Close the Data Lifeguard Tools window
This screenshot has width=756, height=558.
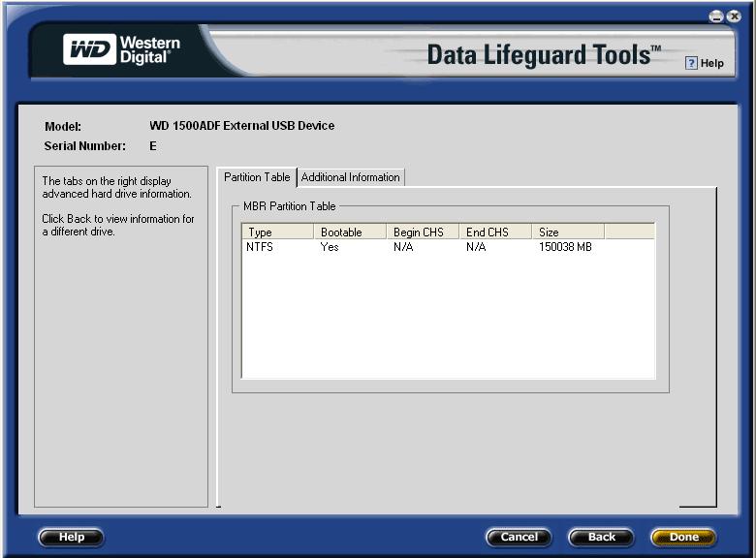734,16
